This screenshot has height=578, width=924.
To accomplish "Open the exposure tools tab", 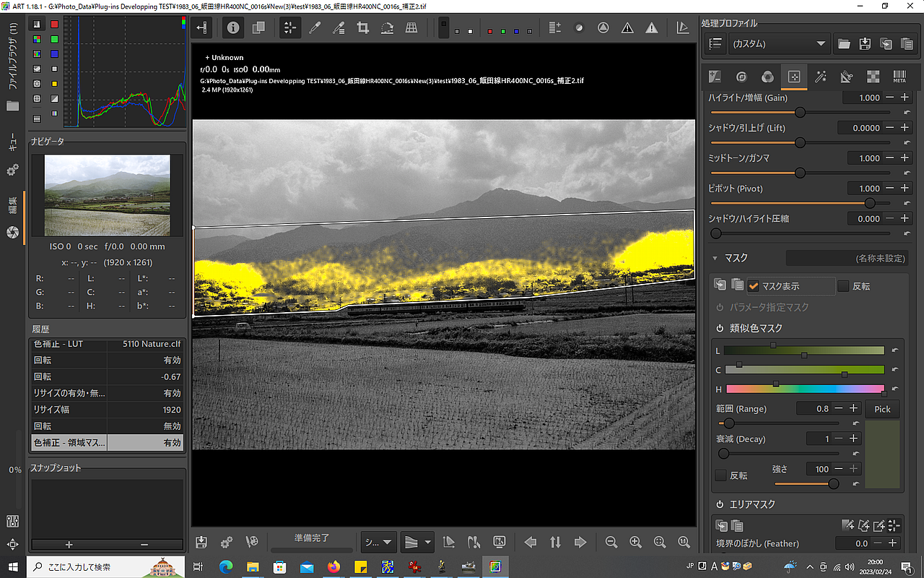I will coord(715,76).
